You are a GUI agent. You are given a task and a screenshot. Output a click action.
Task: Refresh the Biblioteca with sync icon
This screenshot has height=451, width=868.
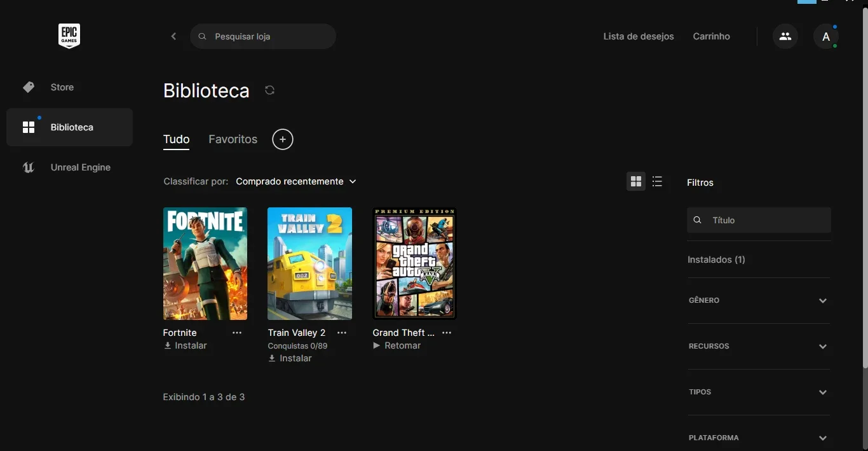click(269, 90)
